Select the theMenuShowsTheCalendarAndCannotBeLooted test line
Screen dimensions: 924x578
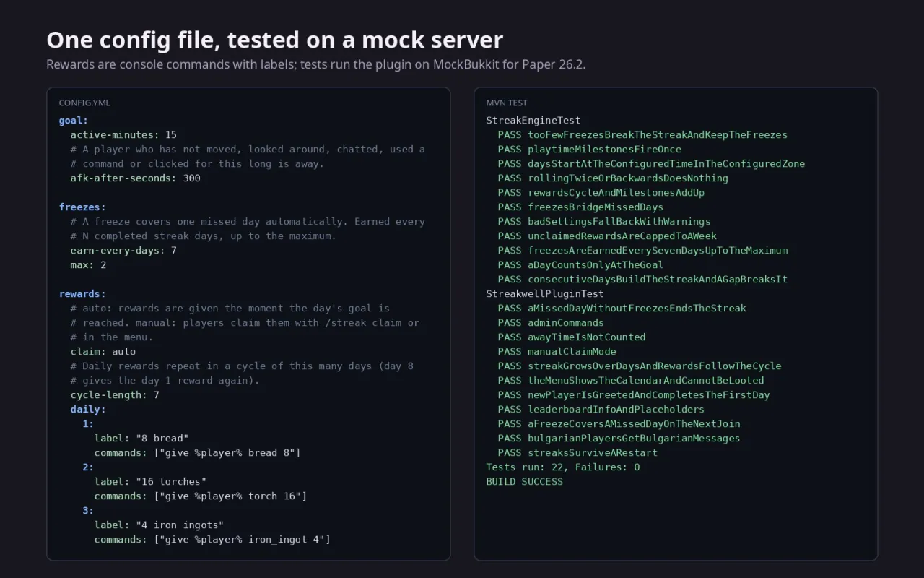[x=631, y=381]
